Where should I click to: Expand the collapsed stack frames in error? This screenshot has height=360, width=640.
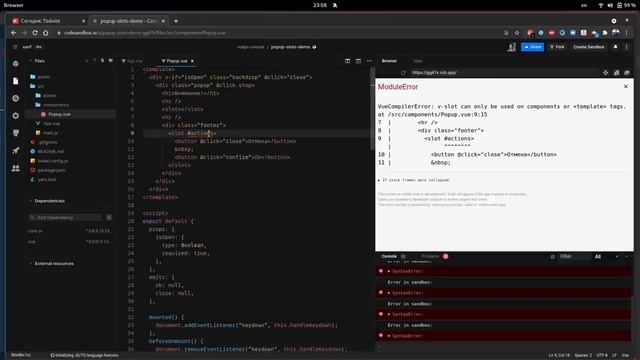point(413,180)
